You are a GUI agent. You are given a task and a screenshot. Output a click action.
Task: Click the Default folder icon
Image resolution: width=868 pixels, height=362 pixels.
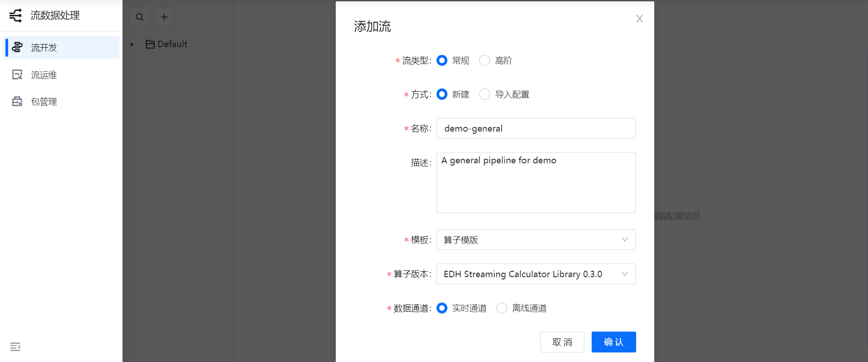pyautogui.click(x=150, y=44)
